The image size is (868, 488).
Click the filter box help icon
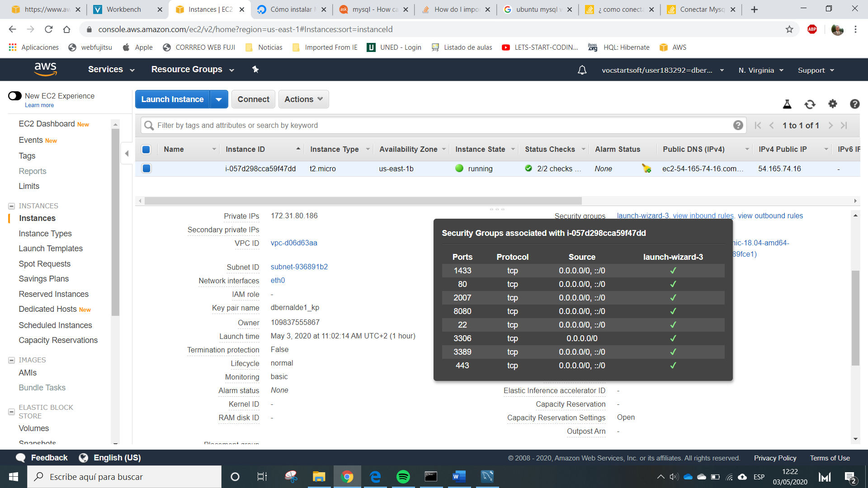738,125
